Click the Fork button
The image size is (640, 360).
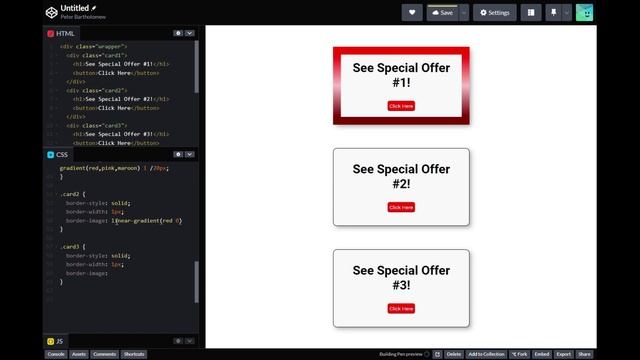coord(519,354)
